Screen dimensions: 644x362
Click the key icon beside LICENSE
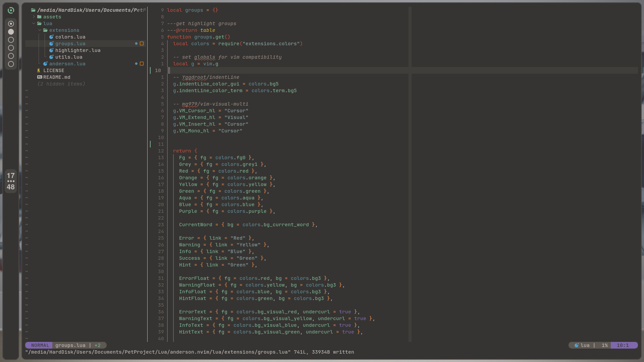[x=39, y=70]
